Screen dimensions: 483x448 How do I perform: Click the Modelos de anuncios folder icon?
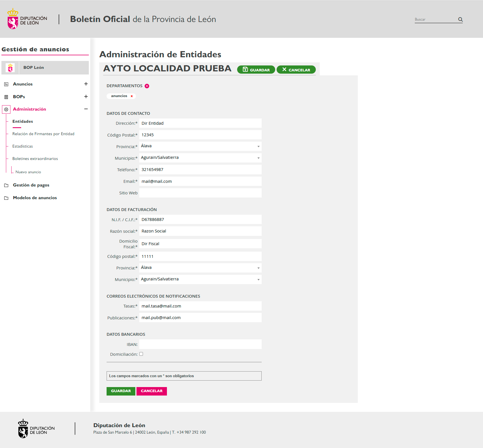(6, 198)
